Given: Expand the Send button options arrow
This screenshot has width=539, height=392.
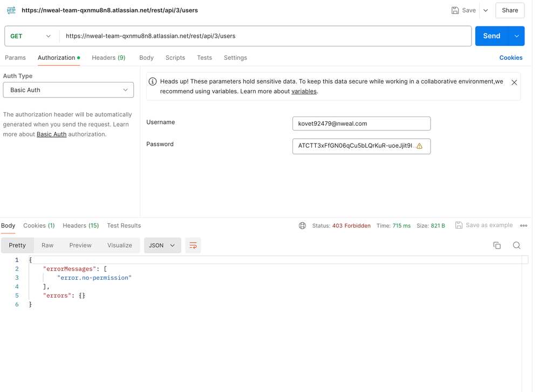Looking at the screenshot, I should tap(517, 36).
